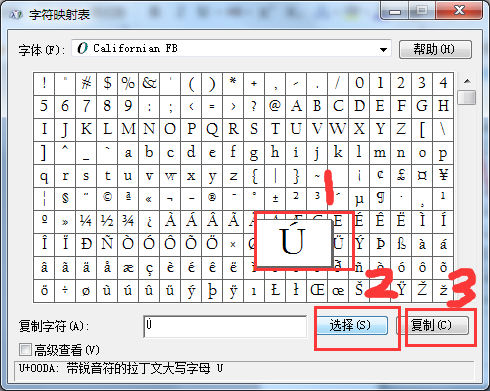
Task: Close the 字符映射表 window
Action: 460,11
